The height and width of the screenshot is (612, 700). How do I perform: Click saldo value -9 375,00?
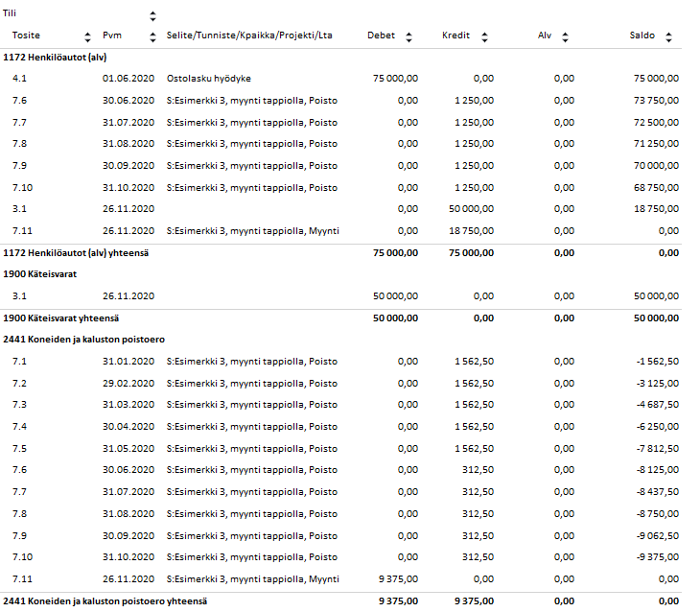tap(658, 557)
